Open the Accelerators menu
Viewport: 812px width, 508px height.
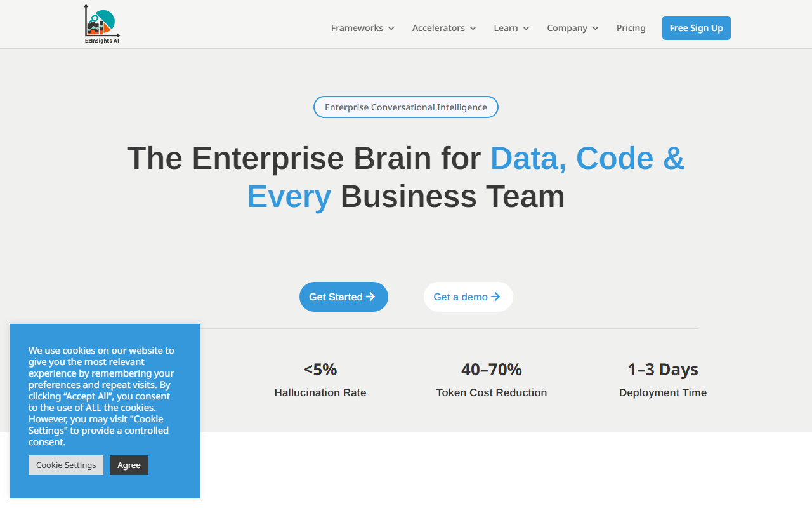[x=438, y=28]
